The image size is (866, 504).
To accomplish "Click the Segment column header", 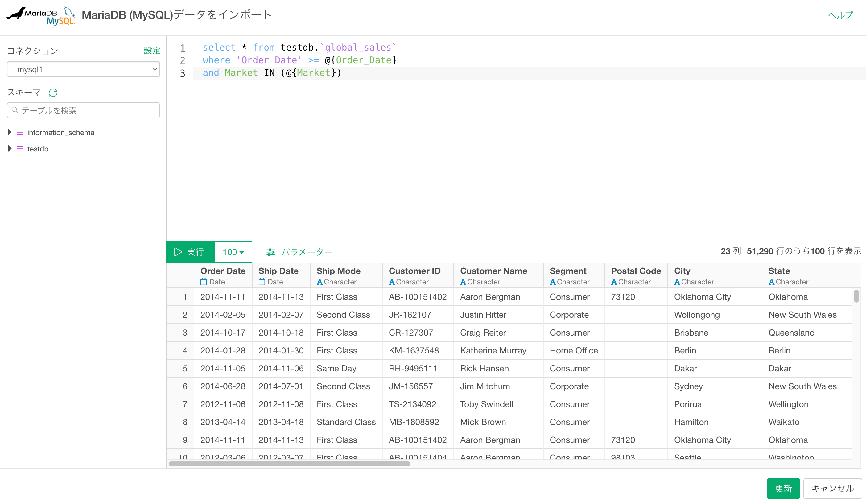I will click(574, 275).
